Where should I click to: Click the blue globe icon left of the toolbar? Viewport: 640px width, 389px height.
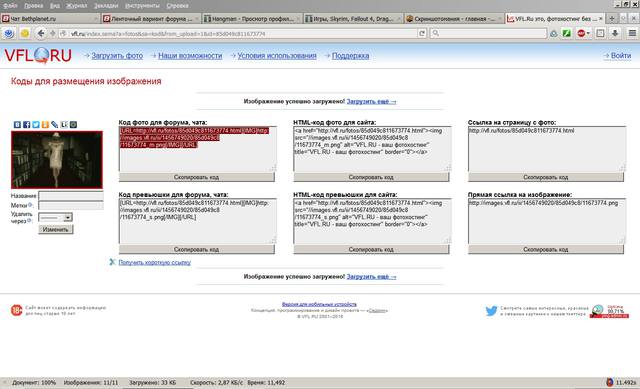click(x=9, y=33)
